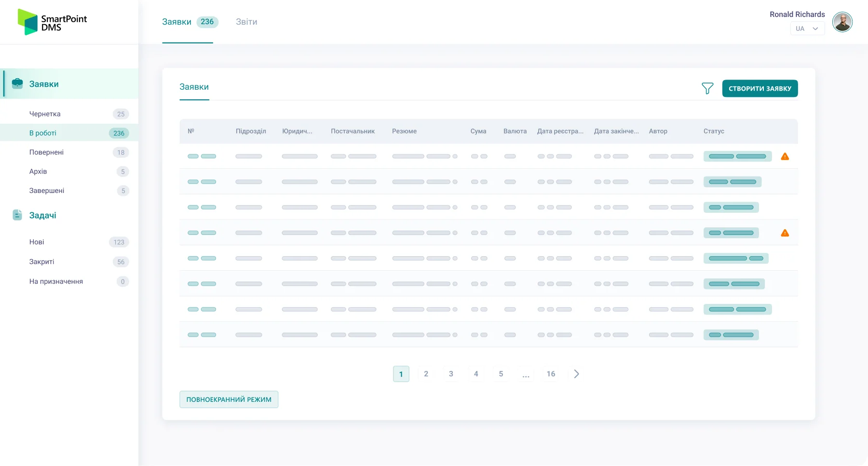Click Ronald Richards's profile avatar

(x=842, y=22)
